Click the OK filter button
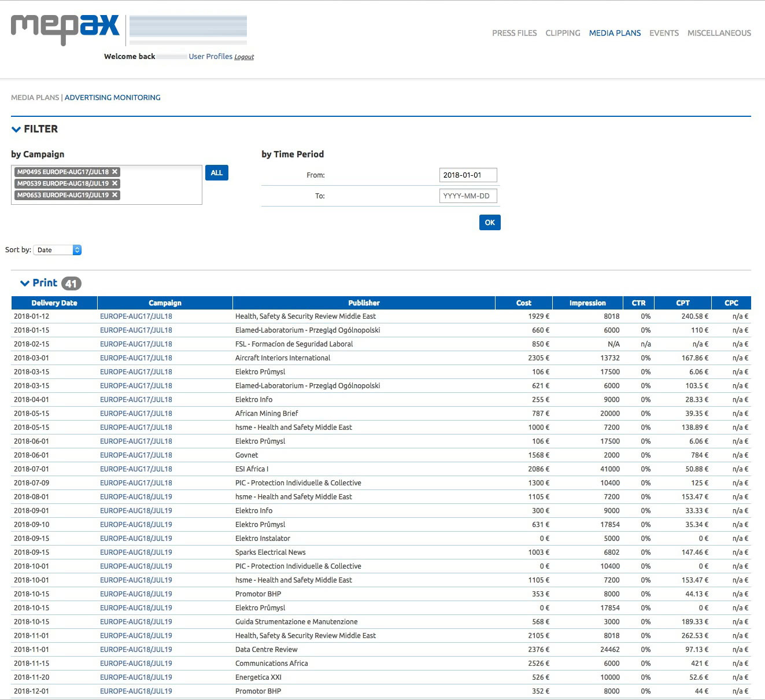 490,223
